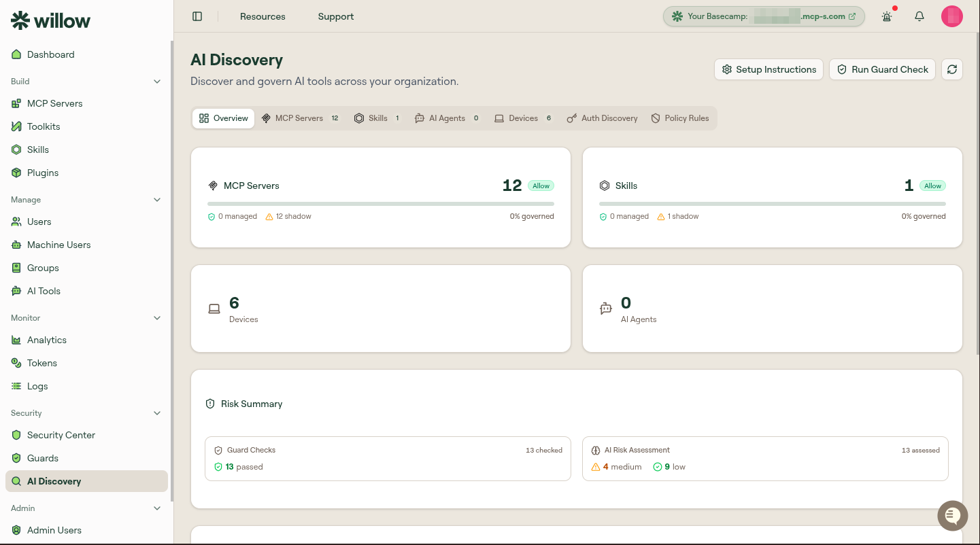
Task: Open the Support menu
Action: coord(336,16)
